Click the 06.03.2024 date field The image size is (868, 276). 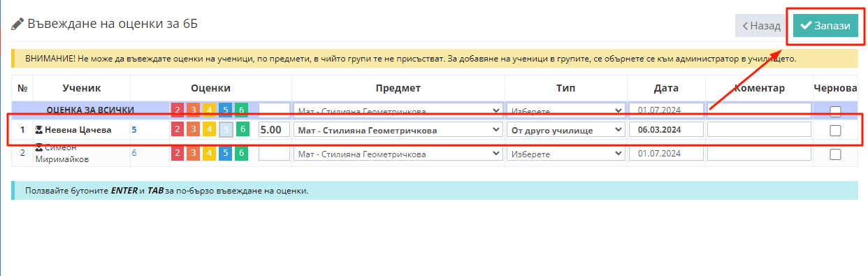666,129
